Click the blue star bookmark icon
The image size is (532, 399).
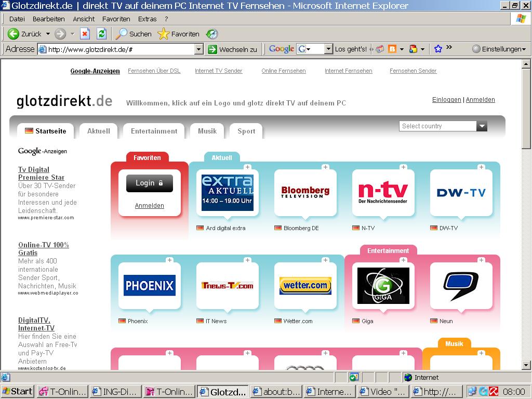point(438,49)
